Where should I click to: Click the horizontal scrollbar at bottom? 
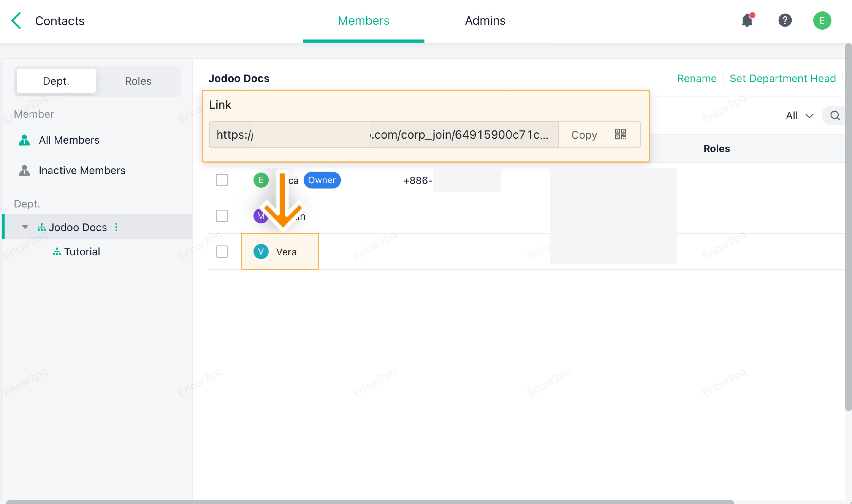370,502
